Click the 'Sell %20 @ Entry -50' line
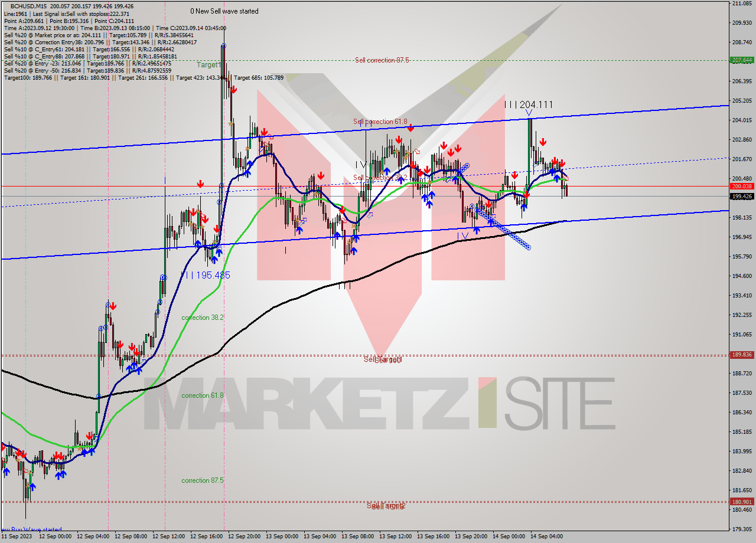 87,70
